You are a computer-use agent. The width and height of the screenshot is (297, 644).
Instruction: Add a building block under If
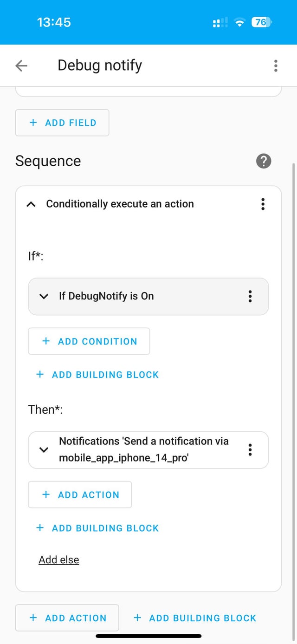tap(97, 375)
